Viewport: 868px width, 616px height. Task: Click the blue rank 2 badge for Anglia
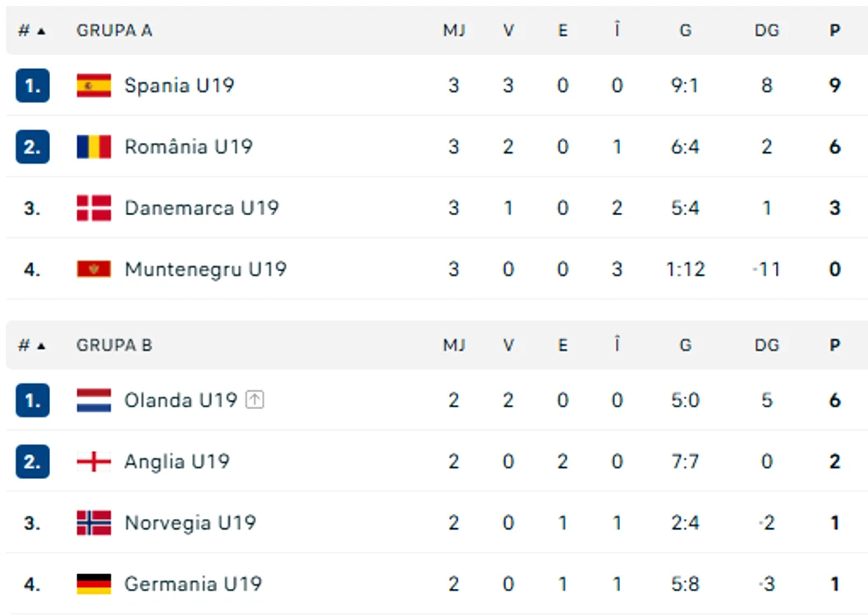(x=33, y=462)
